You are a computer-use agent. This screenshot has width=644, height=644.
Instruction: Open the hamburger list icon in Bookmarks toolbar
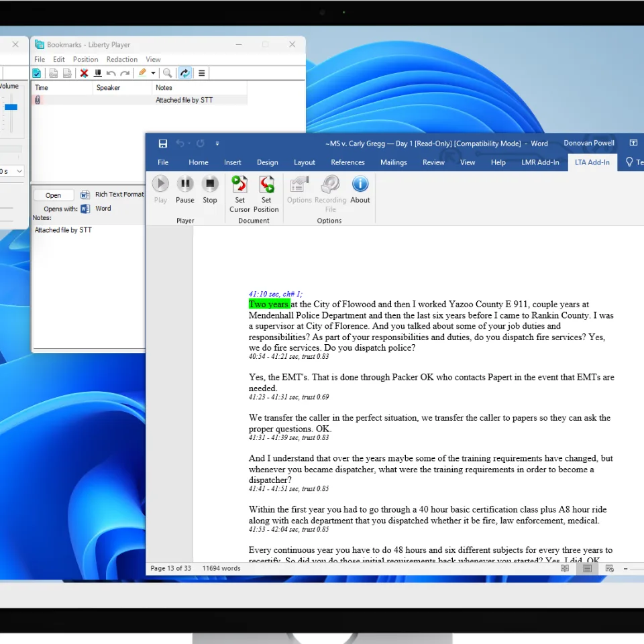pyautogui.click(x=202, y=73)
